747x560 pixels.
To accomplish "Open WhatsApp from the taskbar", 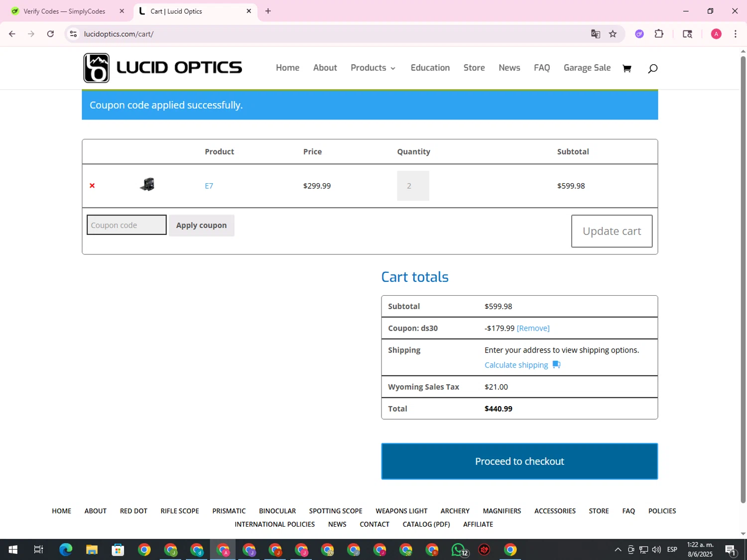I will [x=459, y=550].
